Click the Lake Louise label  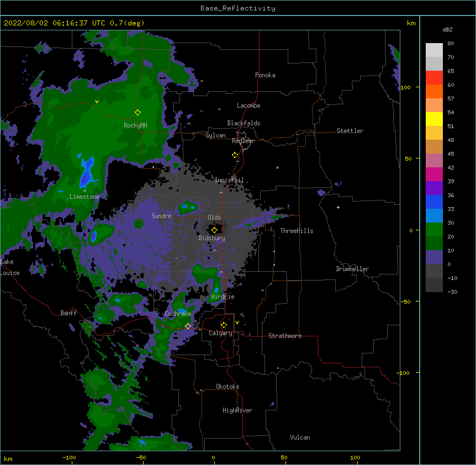click(9, 267)
